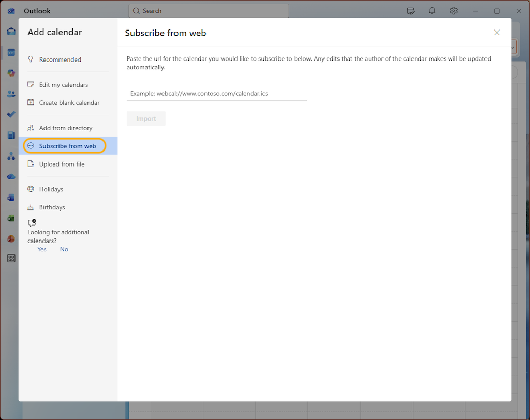Image resolution: width=530 pixels, height=420 pixels.
Task: Open Outlook settings gear
Action: click(453, 11)
